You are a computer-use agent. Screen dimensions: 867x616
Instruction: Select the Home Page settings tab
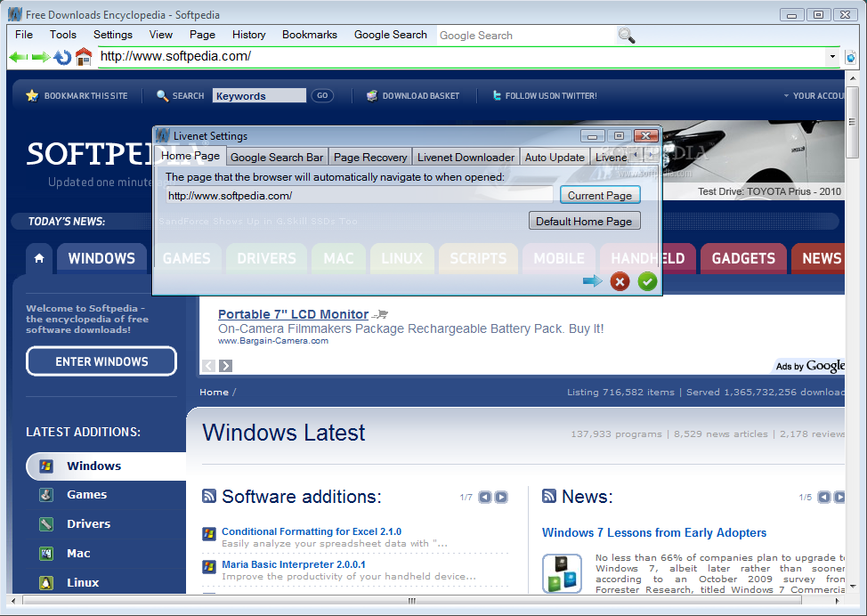point(190,156)
